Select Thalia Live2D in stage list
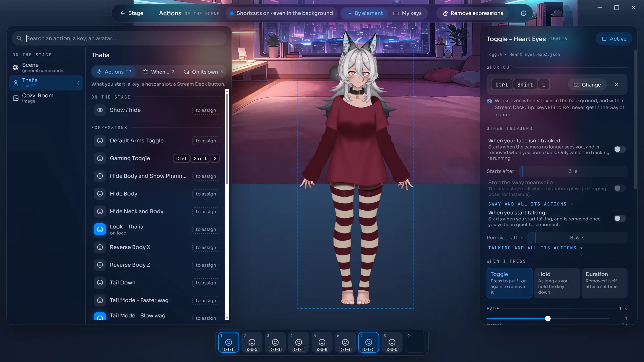Screen dimensions: 644x362 click(x=46, y=83)
